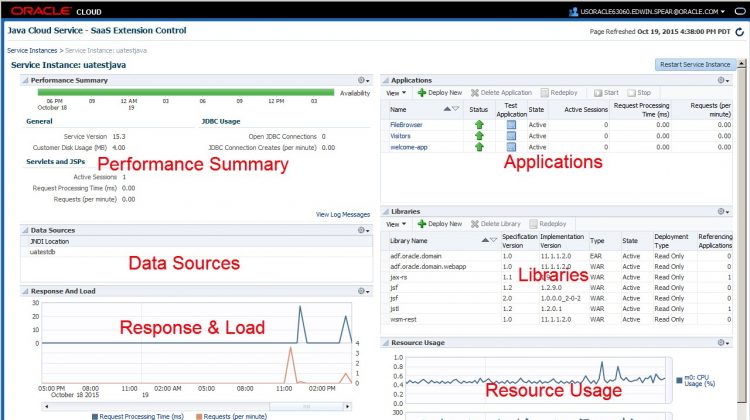Collapse the Resource Usage panel
750x420 pixels.
[x=385, y=343]
